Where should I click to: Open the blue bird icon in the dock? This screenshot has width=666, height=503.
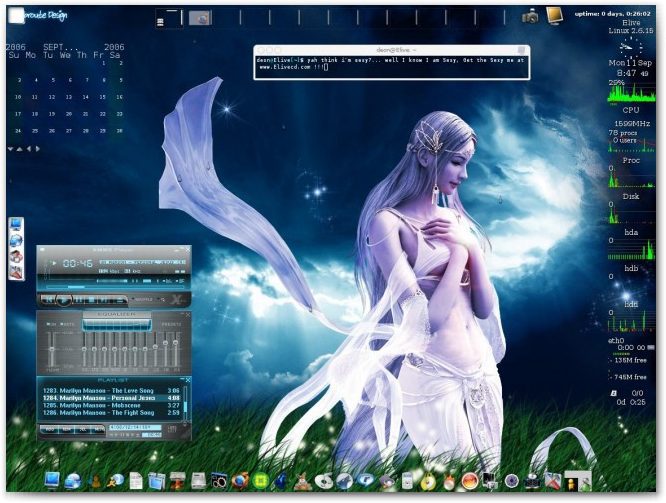[x=281, y=481]
